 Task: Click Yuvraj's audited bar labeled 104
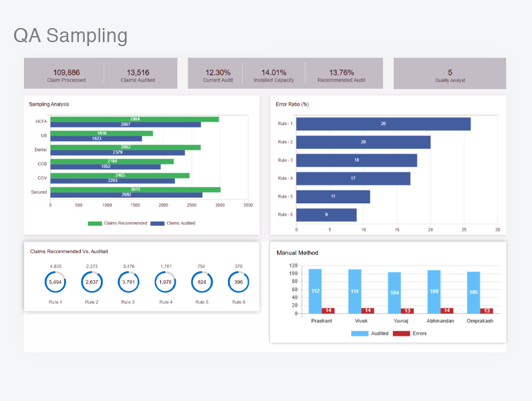(394, 293)
